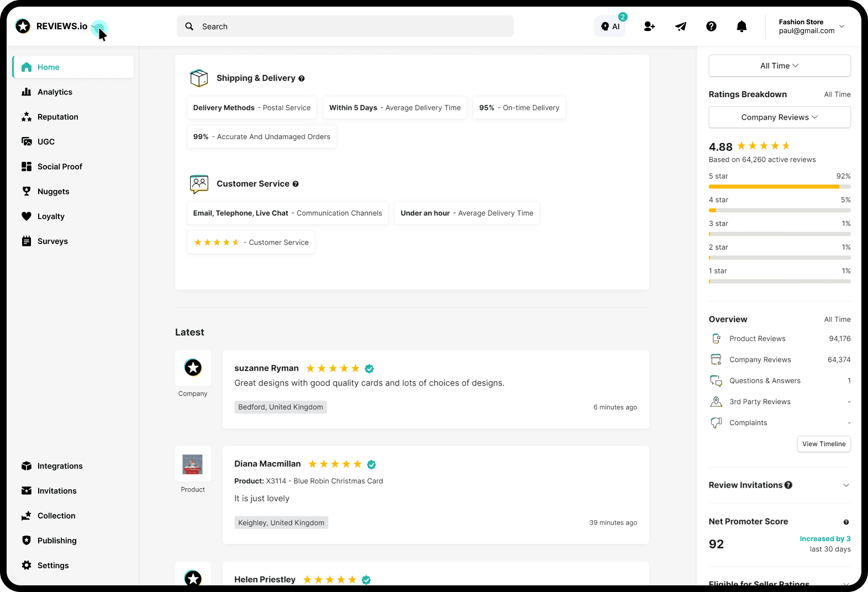The image size is (868, 592).
Task: Click the View Timeline button
Action: [x=823, y=444]
